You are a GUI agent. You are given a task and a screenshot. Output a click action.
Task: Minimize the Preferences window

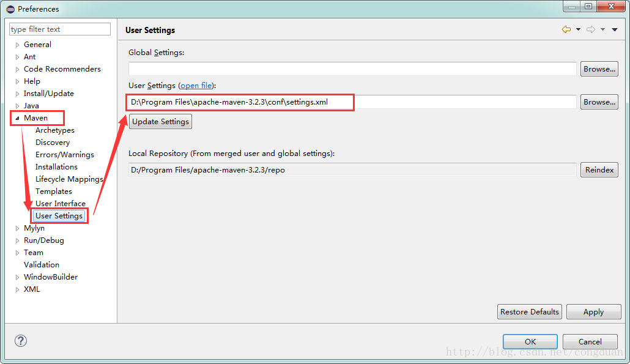coord(571,7)
